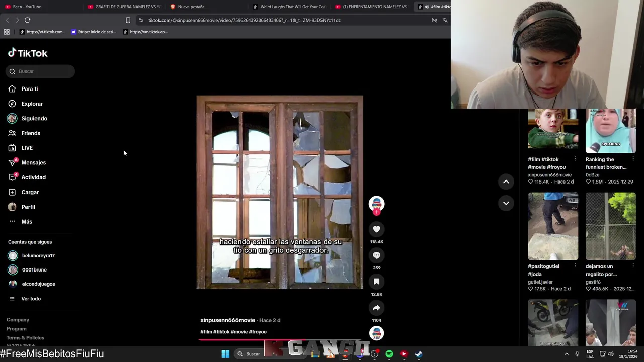Open options dots for #film #tiktok video
644x362 pixels.
click(576, 159)
